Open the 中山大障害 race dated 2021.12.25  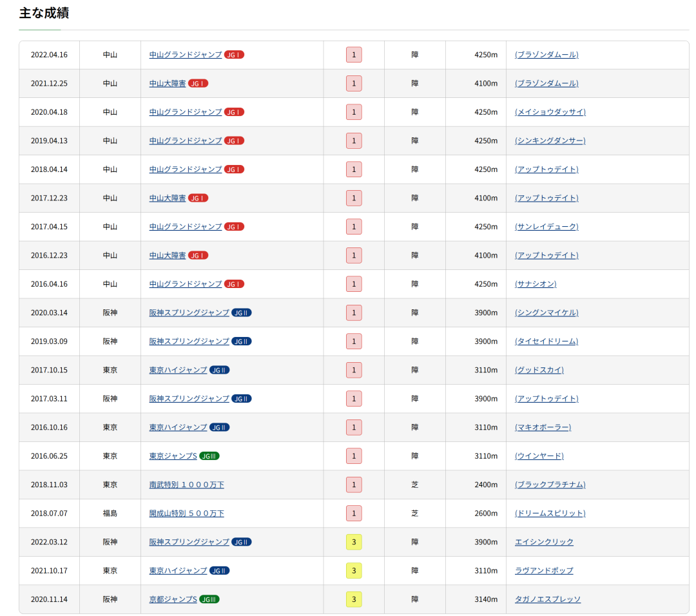168,83
